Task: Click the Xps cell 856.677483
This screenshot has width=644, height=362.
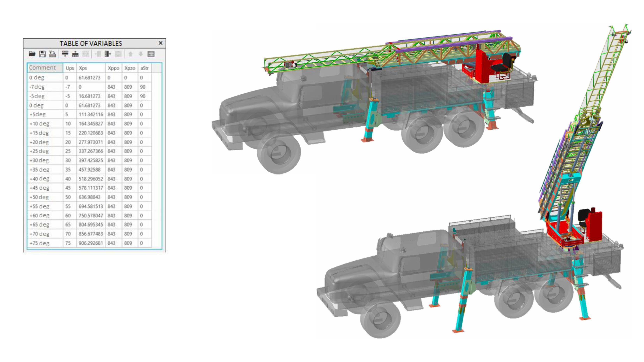Action: pyautogui.click(x=91, y=234)
